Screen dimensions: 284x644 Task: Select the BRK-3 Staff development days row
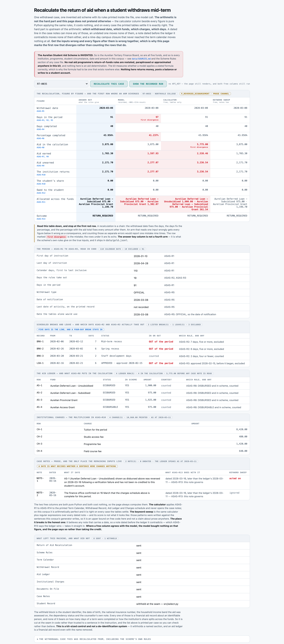142,356
